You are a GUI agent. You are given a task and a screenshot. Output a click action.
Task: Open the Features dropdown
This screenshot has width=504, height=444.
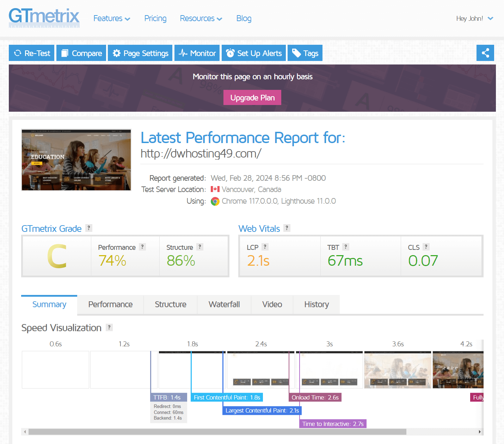(112, 18)
